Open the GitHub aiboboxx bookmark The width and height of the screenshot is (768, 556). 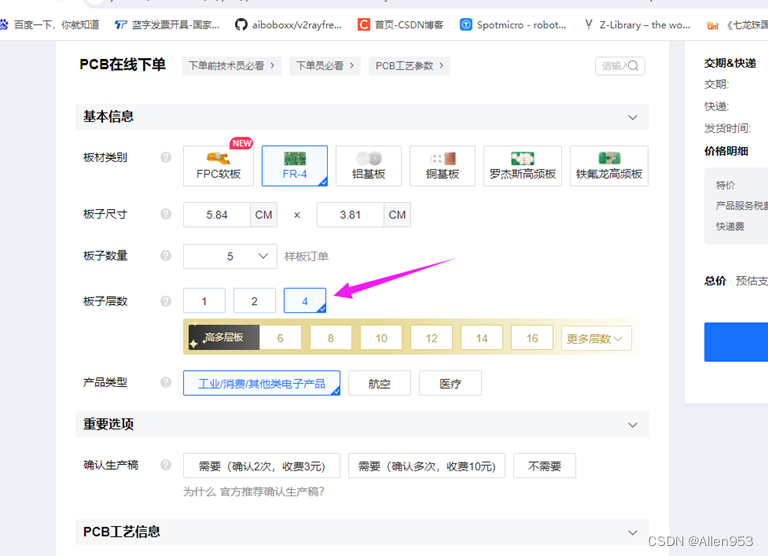pyautogui.click(x=288, y=24)
